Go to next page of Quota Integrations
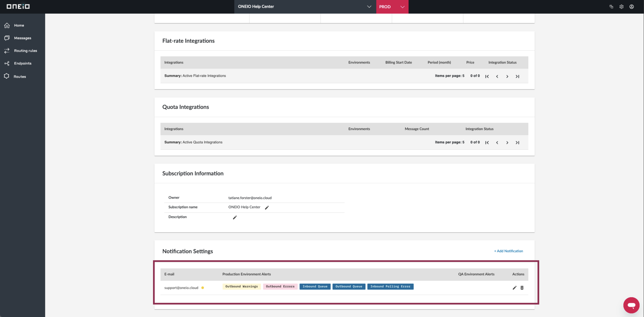The width and height of the screenshot is (644, 317). pos(507,143)
